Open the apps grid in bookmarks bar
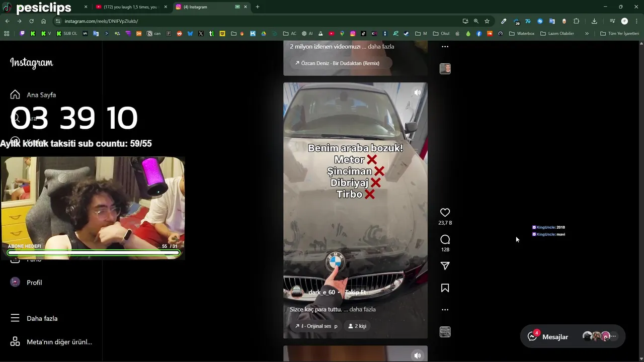644x362 pixels. [7, 34]
